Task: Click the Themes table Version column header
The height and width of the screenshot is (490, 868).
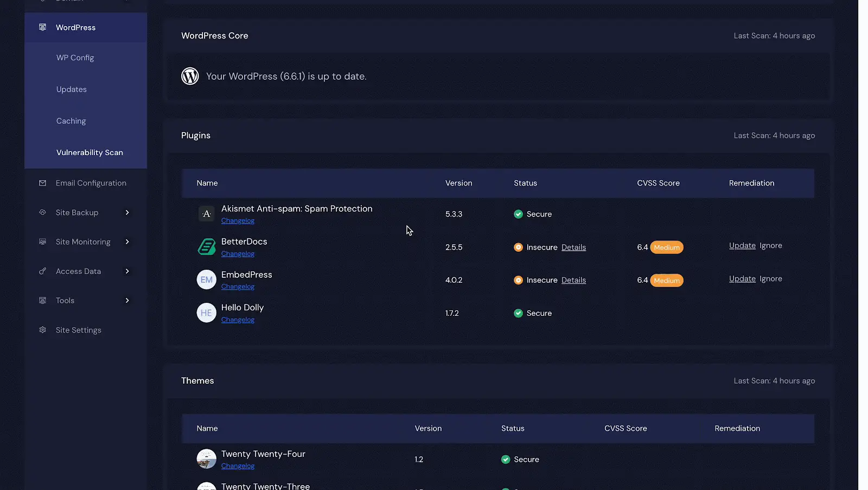Action: click(x=428, y=428)
